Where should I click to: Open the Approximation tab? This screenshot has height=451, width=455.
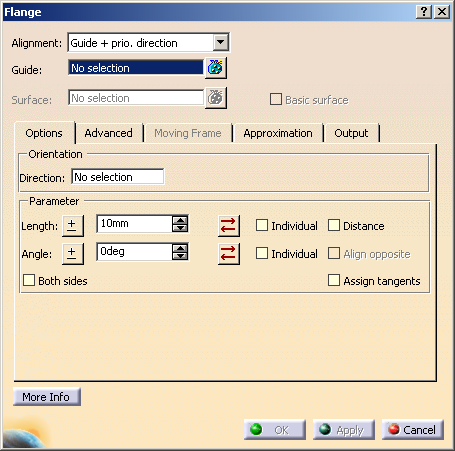[278, 133]
